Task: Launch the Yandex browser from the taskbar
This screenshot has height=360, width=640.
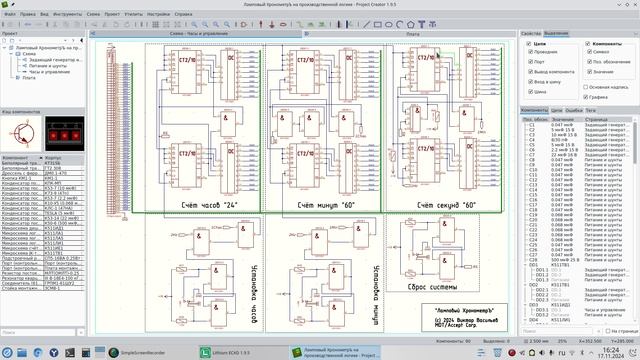Action: coord(54,353)
